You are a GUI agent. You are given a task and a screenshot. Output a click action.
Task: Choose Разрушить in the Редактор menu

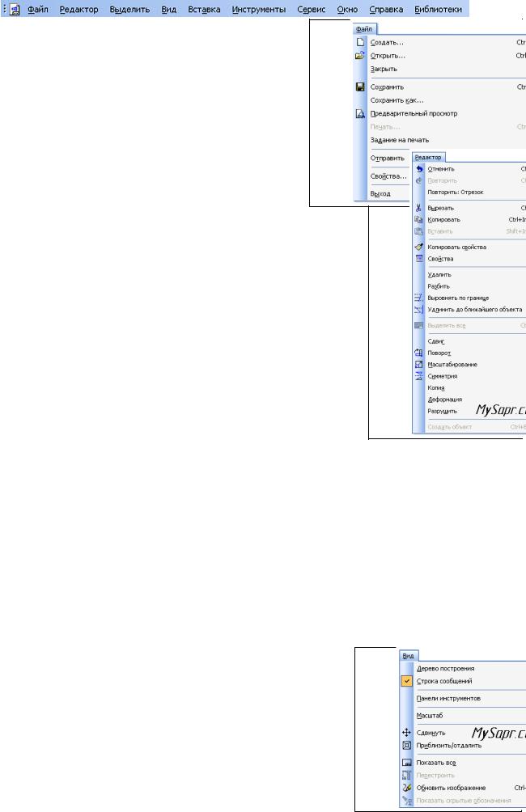442,411
